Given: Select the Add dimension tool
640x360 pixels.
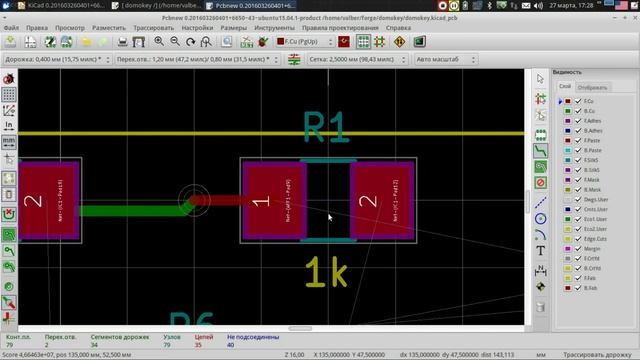Looking at the screenshot, I should [540, 270].
